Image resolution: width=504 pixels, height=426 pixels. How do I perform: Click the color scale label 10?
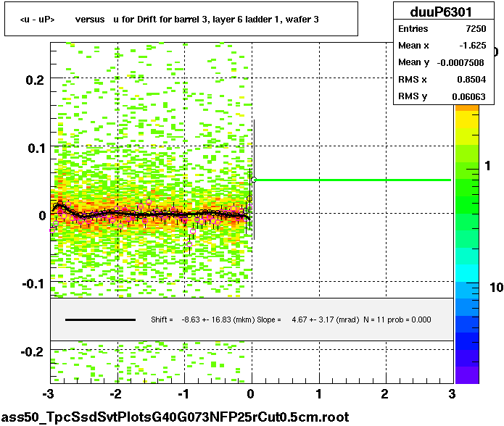click(496, 288)
